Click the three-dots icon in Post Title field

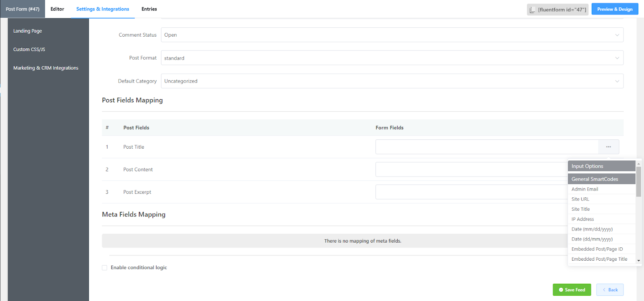[x=609, y=147]
